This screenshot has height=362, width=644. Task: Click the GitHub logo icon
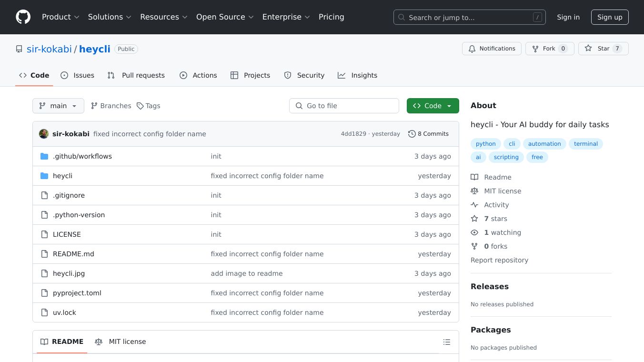click(x=23, y=17)
